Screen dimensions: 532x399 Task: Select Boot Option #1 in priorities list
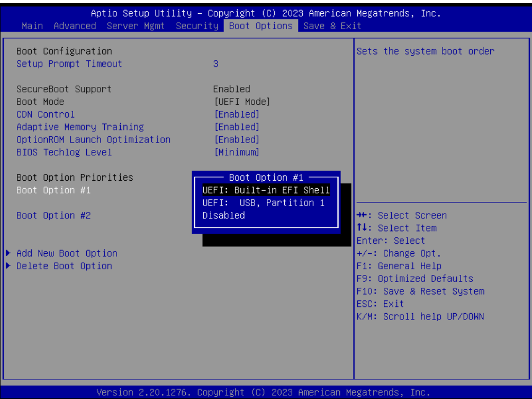(53, 190)
